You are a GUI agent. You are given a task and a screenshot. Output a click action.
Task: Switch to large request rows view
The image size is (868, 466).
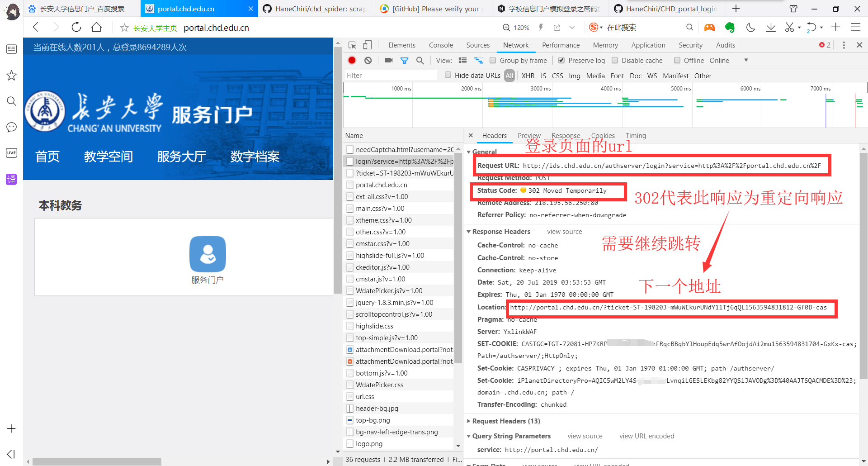462,60
